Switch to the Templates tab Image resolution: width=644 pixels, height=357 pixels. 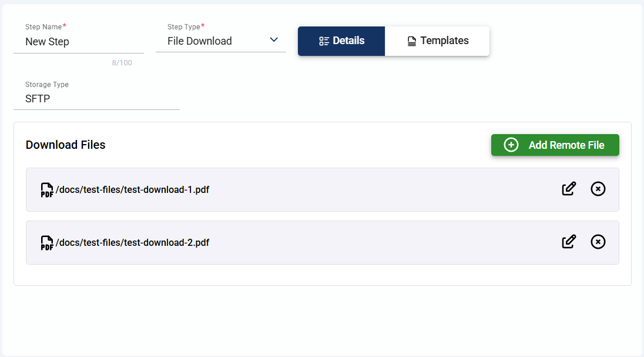(x=438, y=41)
